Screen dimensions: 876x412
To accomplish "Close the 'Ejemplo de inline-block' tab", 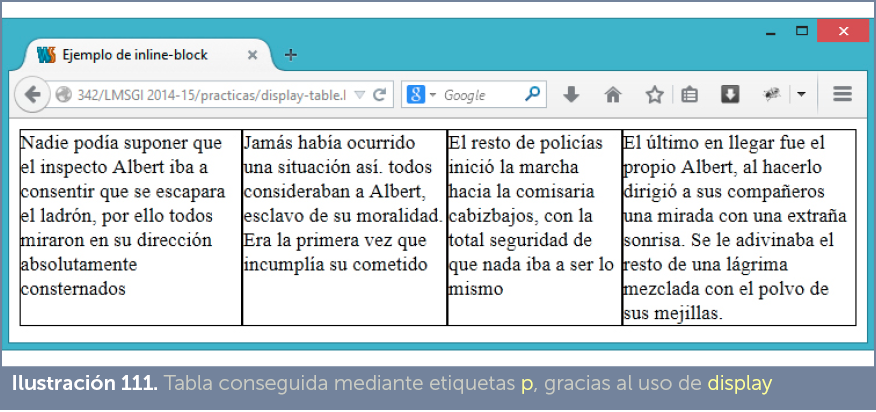I will coord(253,55).
